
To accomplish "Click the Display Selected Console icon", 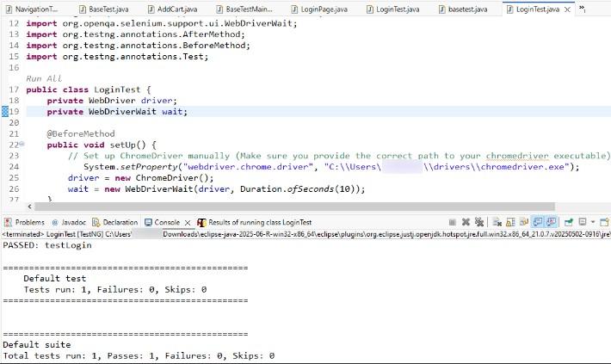I will (x=583, y=222).
